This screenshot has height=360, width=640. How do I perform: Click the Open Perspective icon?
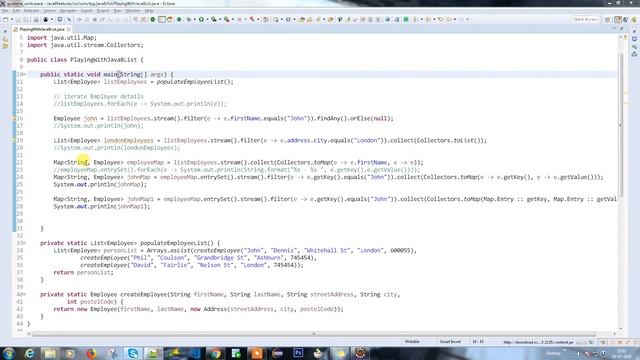[608, 19]
